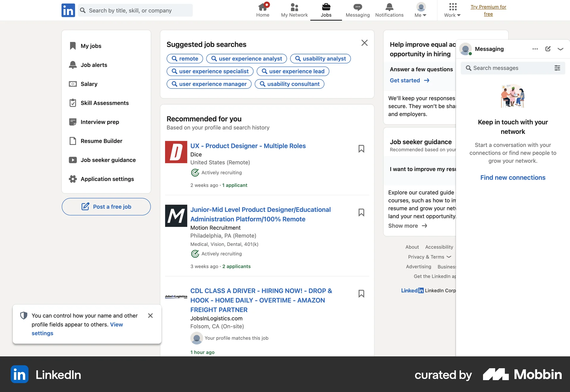Open the Messaging icon in the navbar
This screenshot has height=392, width=570.
(357, 7)
